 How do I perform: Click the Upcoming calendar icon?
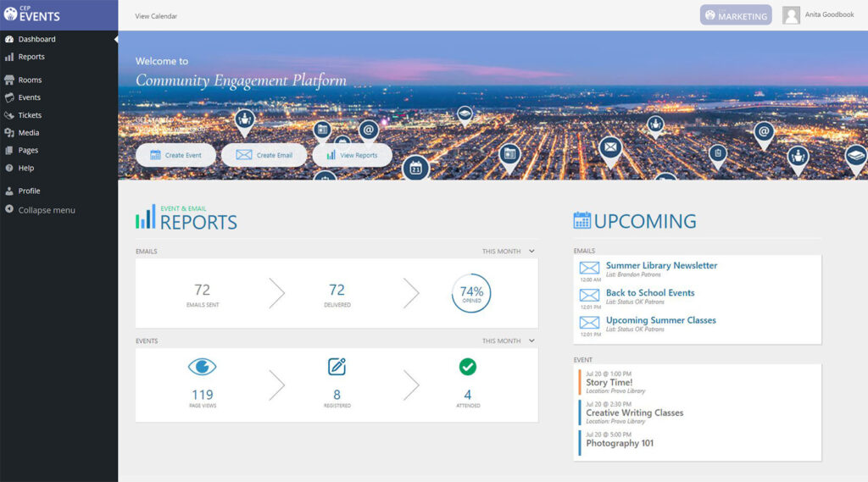pos(582,220)
